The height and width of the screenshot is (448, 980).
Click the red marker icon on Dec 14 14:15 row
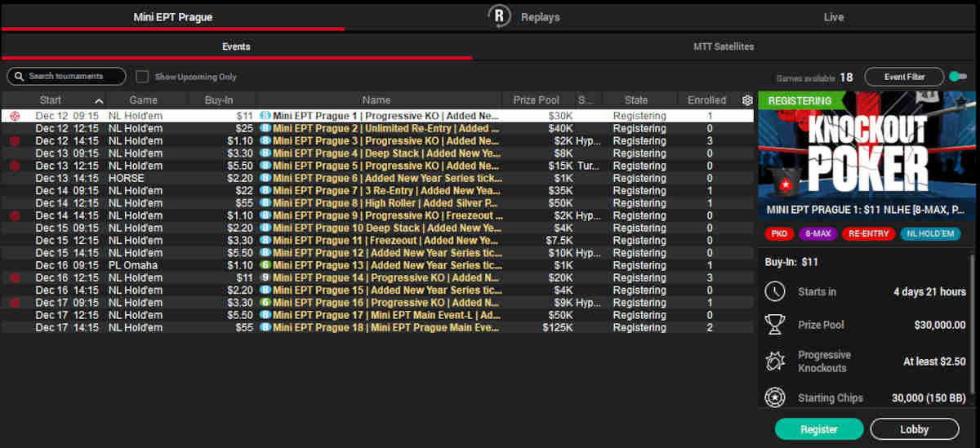coord(14,215)
